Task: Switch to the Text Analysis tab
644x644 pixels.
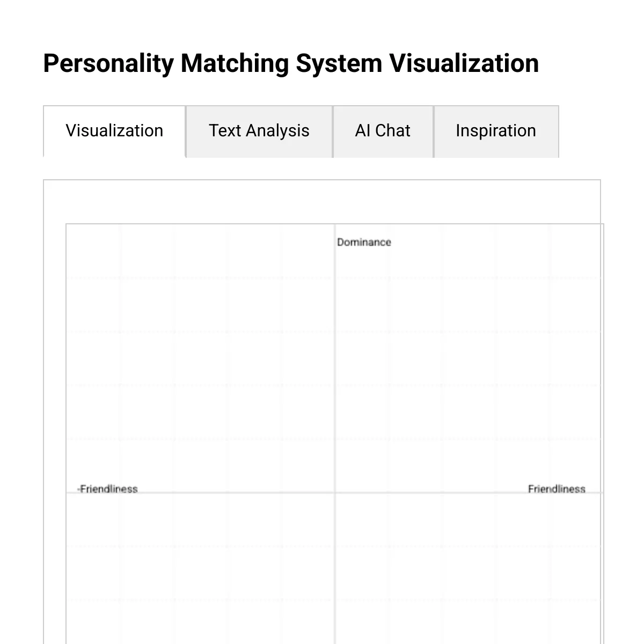Action: point(259,131)
